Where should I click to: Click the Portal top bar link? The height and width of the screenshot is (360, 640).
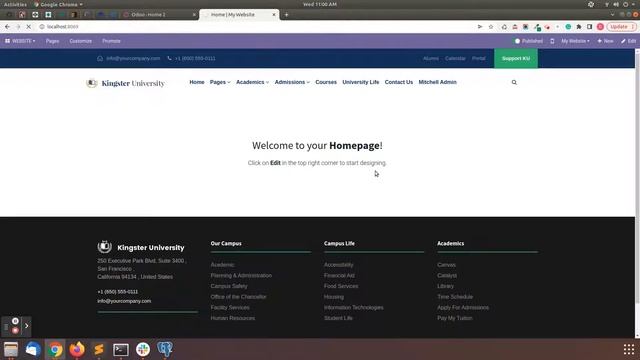(479, 58)
